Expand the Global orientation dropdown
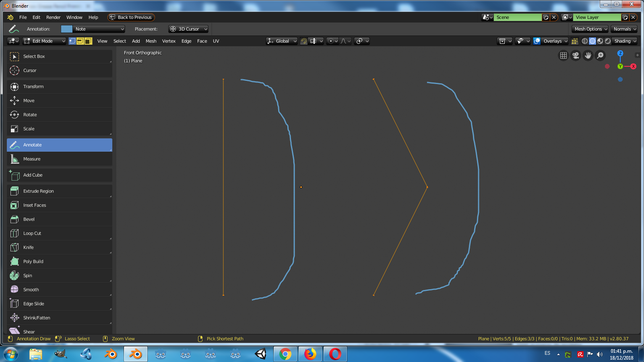The image size is (644, 362). 282,41
